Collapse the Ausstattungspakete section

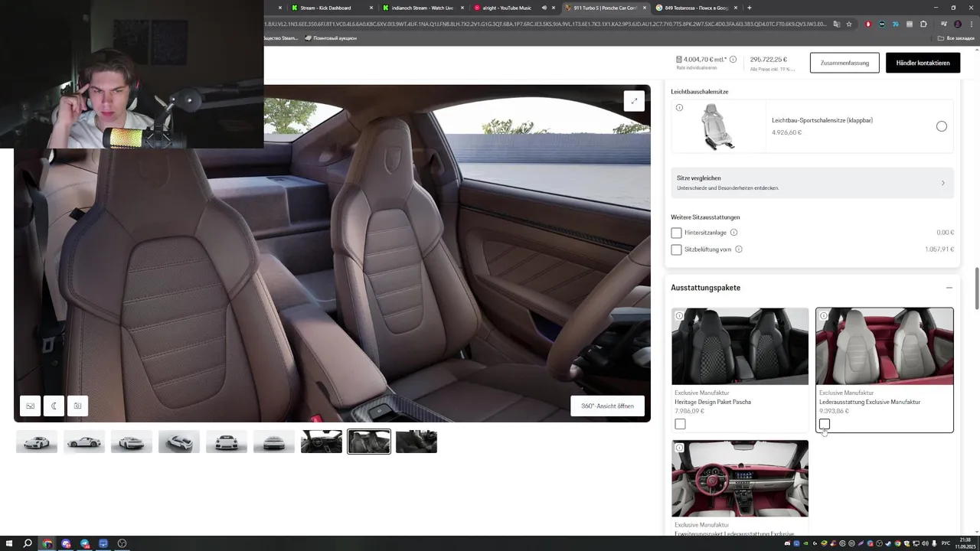coord(949,288)
